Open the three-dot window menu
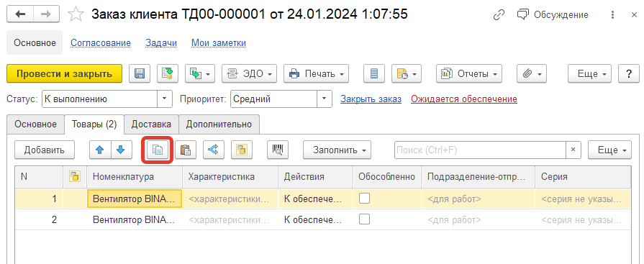This screenshot has height=264, width=644. coord(613,15)
